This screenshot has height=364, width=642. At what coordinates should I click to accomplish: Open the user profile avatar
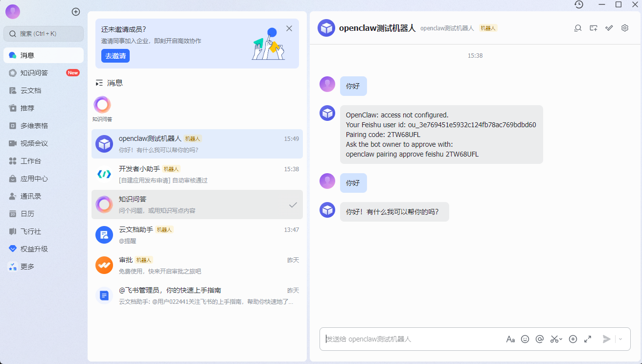coord(13,11)
